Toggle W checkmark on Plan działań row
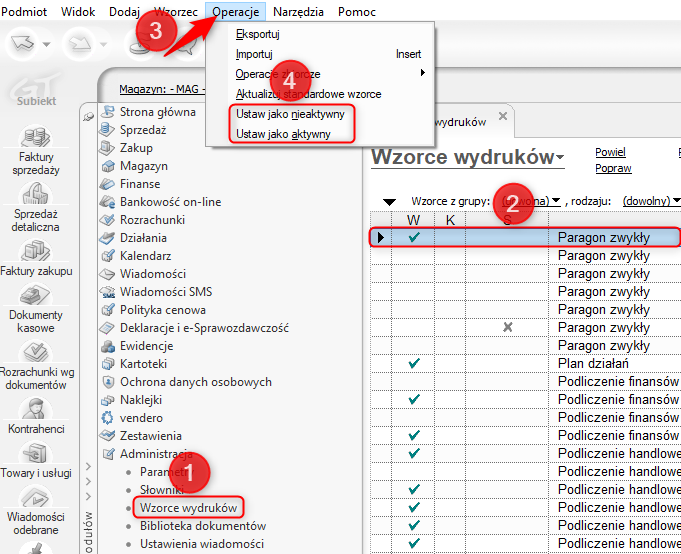The image size is (681, 554). pos(414,363)
